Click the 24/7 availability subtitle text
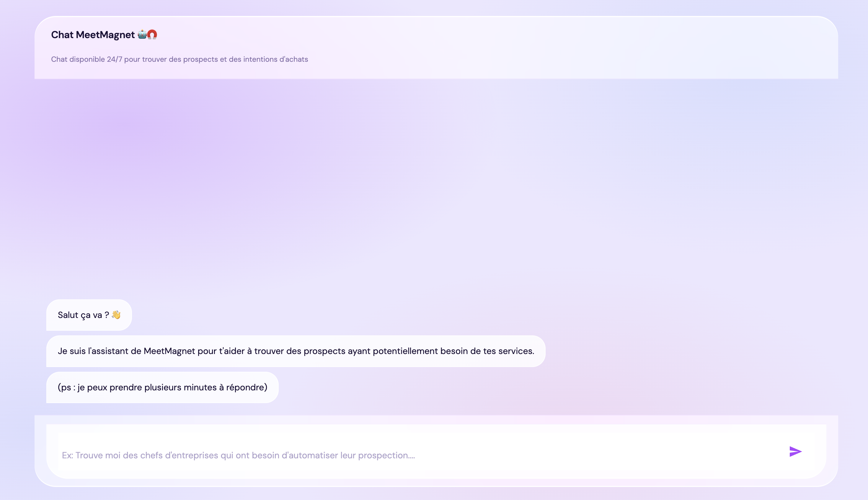This screenshot has width=868, height=500. 180,59
